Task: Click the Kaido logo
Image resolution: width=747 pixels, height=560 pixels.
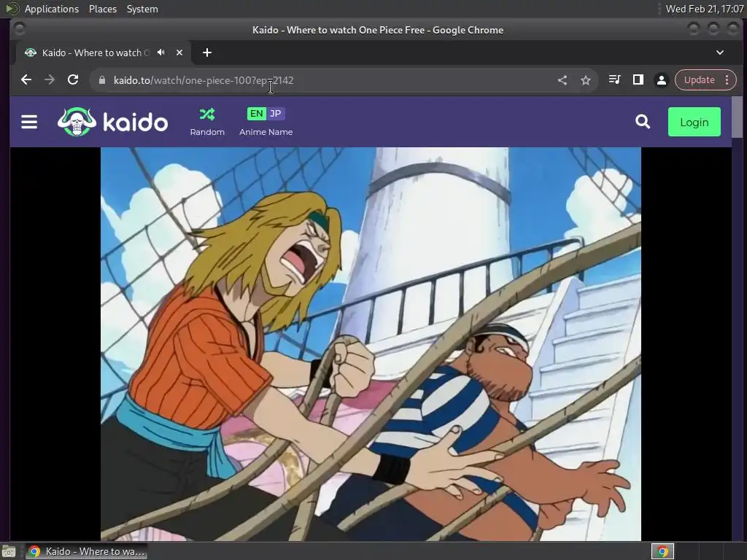Action: click(112, 122)
